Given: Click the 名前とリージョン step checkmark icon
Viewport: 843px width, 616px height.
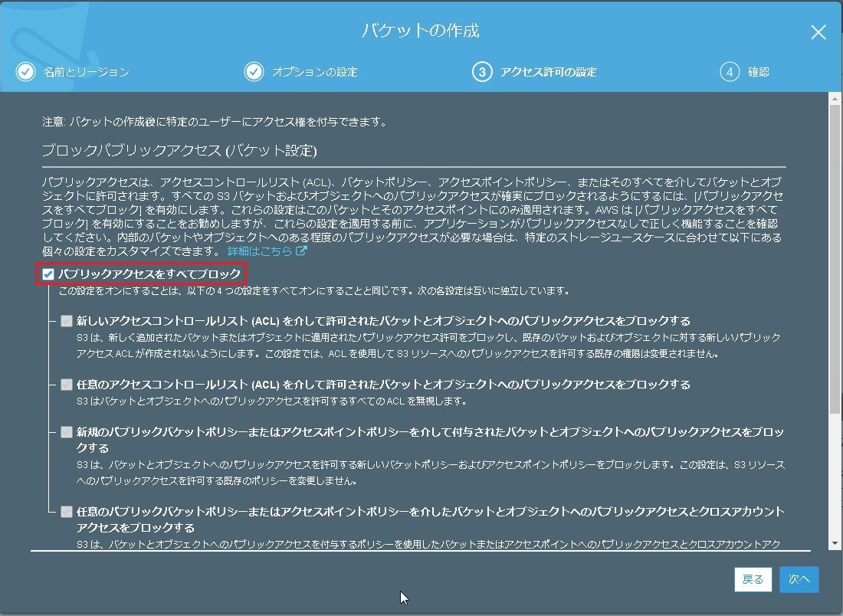Looking at the screenshot, I should [x=25, y=71].
